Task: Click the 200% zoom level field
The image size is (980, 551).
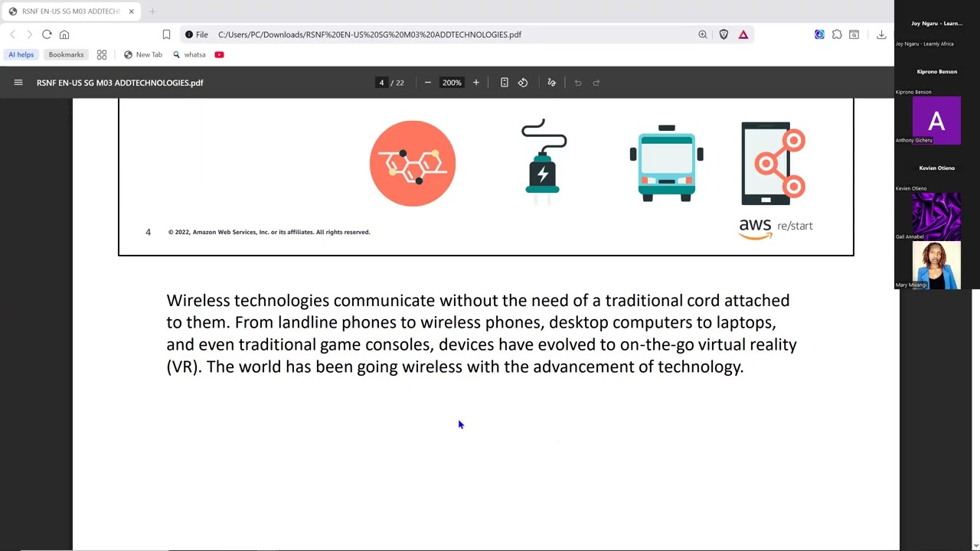Action: tap(452, 83)
